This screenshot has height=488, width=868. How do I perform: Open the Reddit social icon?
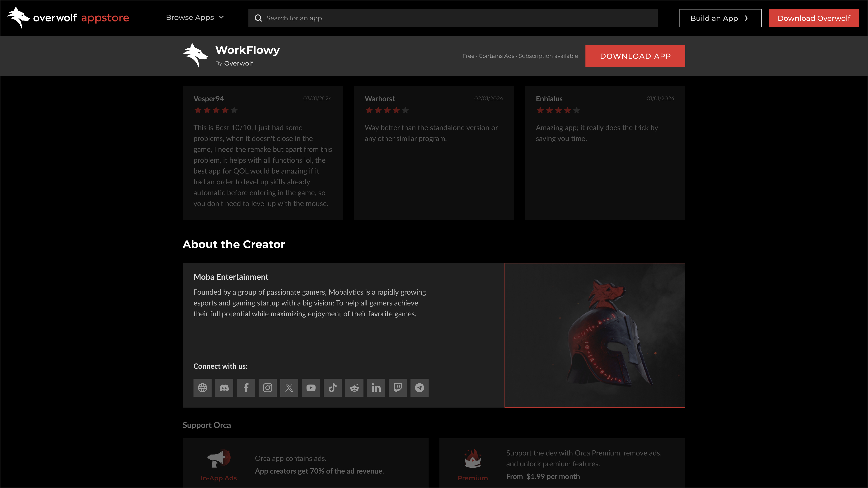point(354,388)
